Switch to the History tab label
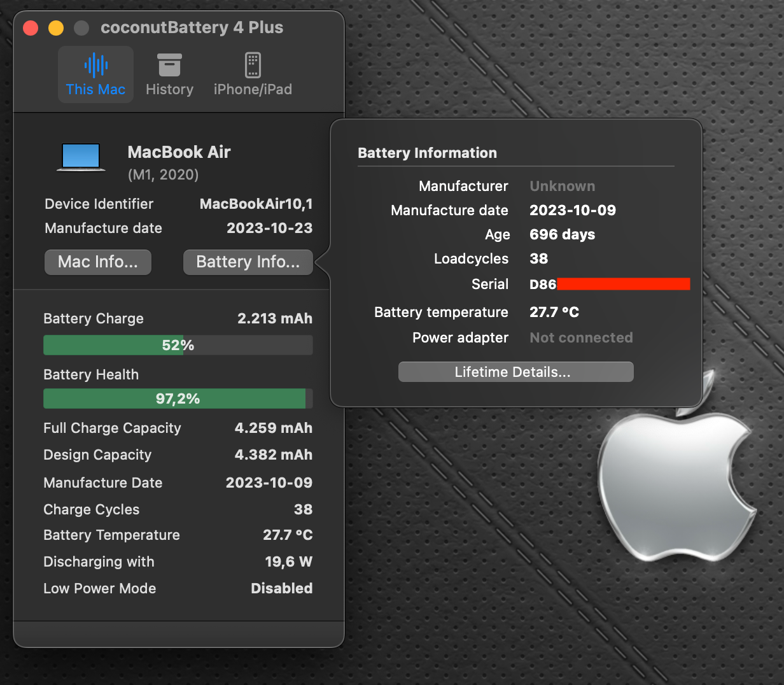The image size is (784, 685). (169, 90)
